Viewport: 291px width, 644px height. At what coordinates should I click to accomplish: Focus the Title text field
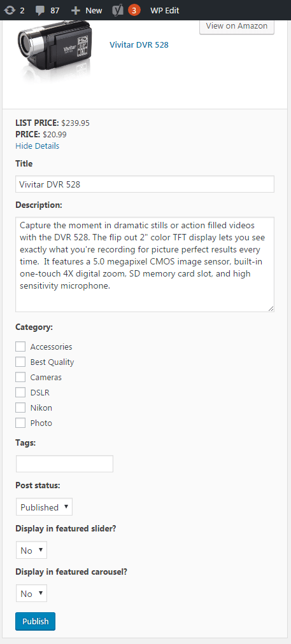coord(145,184)
